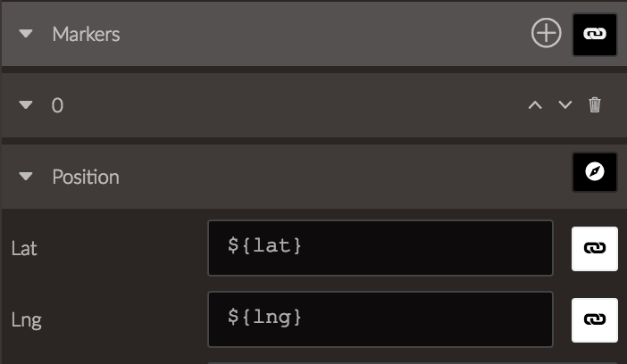Collapse the Position section triangle
This screenshot has width=627, height=364.
tap(26, 177)
